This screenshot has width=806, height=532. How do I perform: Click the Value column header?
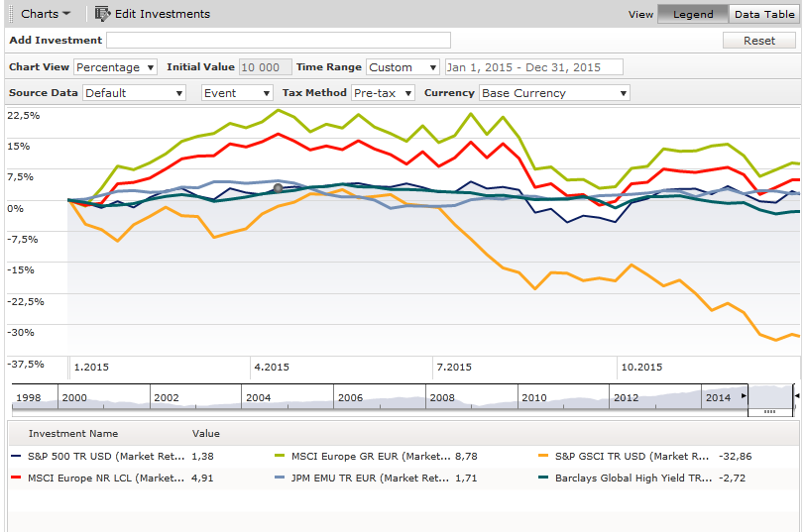click(x=205, y=433)
